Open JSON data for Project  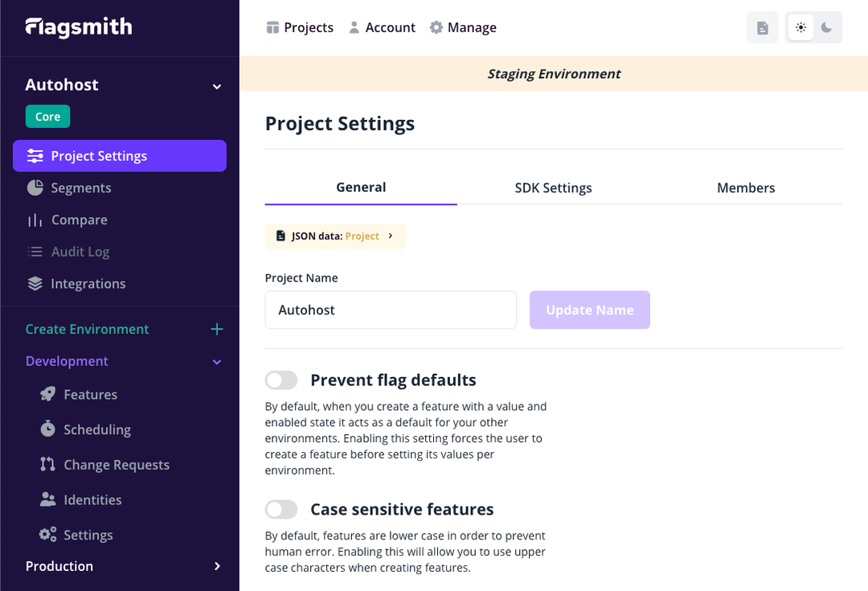(335, 236)
